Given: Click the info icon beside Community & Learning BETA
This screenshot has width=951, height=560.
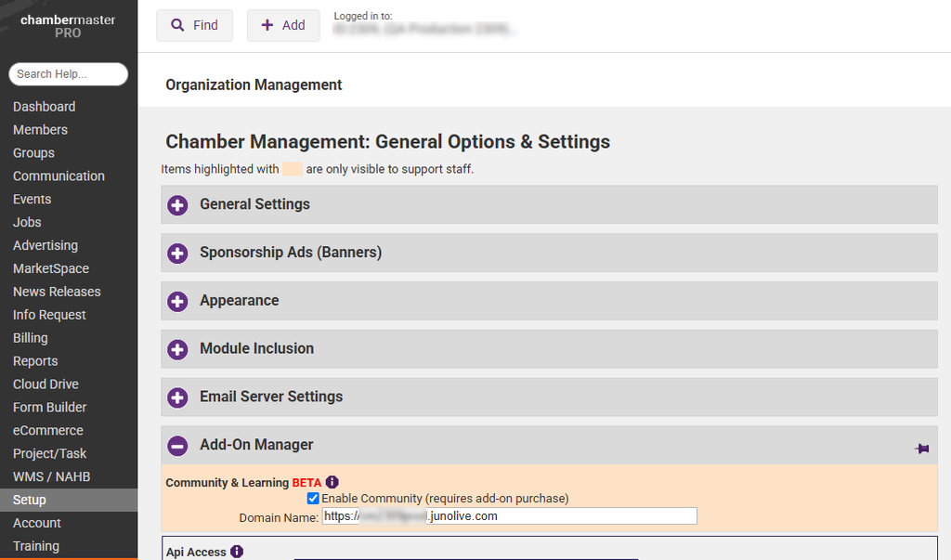Looking at the screenshot, I should click(332, 482).
